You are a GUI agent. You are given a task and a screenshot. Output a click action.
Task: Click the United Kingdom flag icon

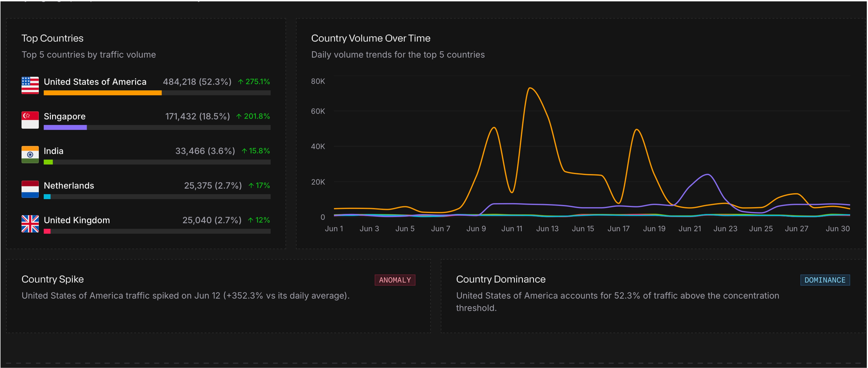pos(30,224)
